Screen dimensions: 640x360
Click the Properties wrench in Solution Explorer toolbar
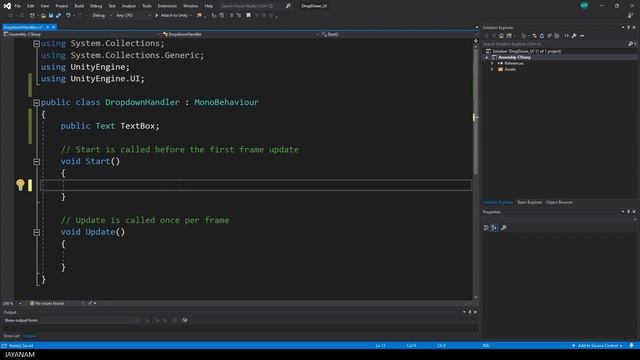[x=574, y=36]
